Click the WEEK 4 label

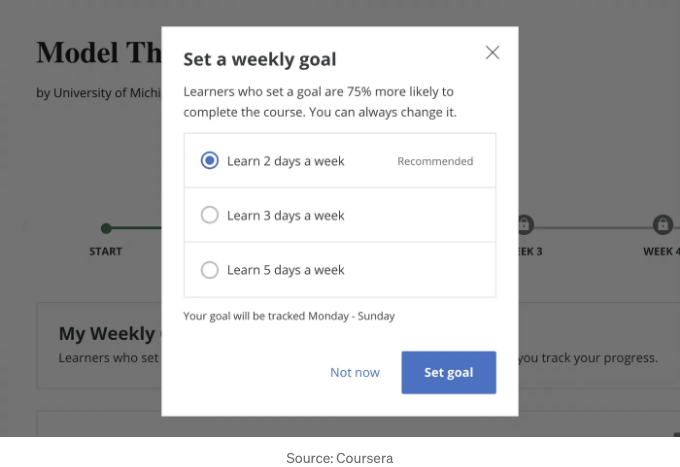pyautogui.click(x=661, y=251)
